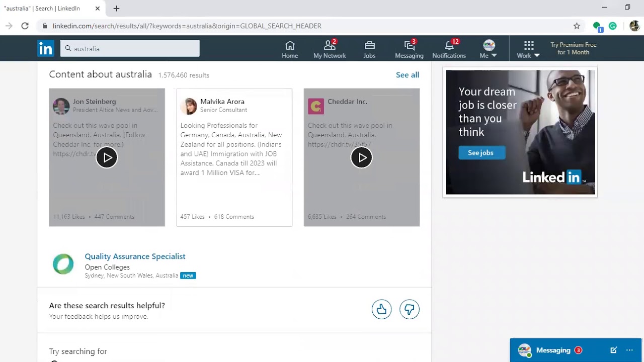Open Messaging bar more options dots

629,350
